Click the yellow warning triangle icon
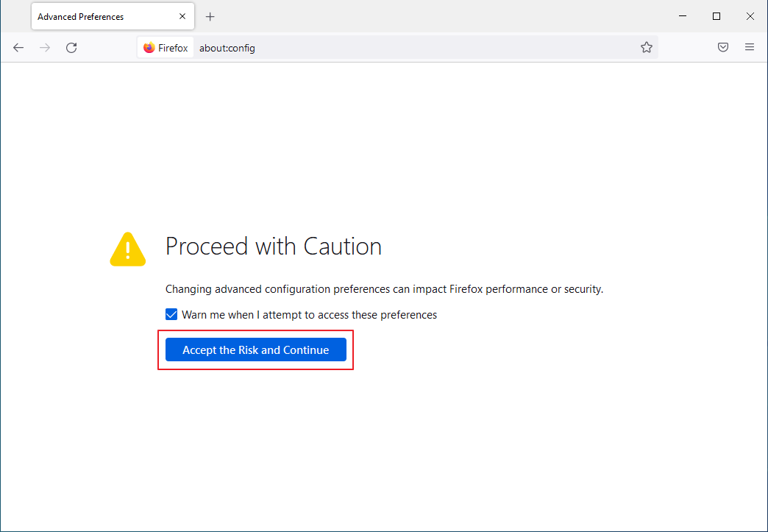 (x=128, y=249)
